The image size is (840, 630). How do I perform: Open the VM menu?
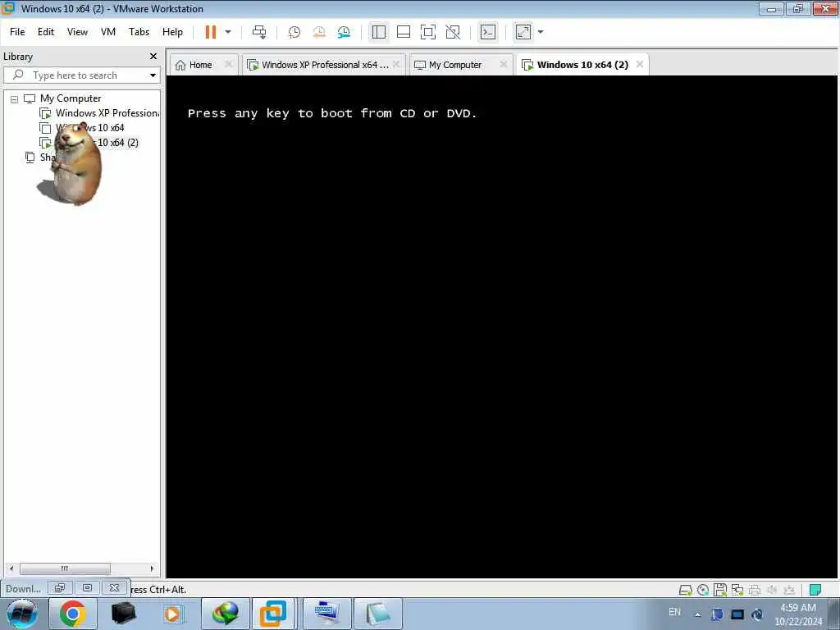click(108, 32)
